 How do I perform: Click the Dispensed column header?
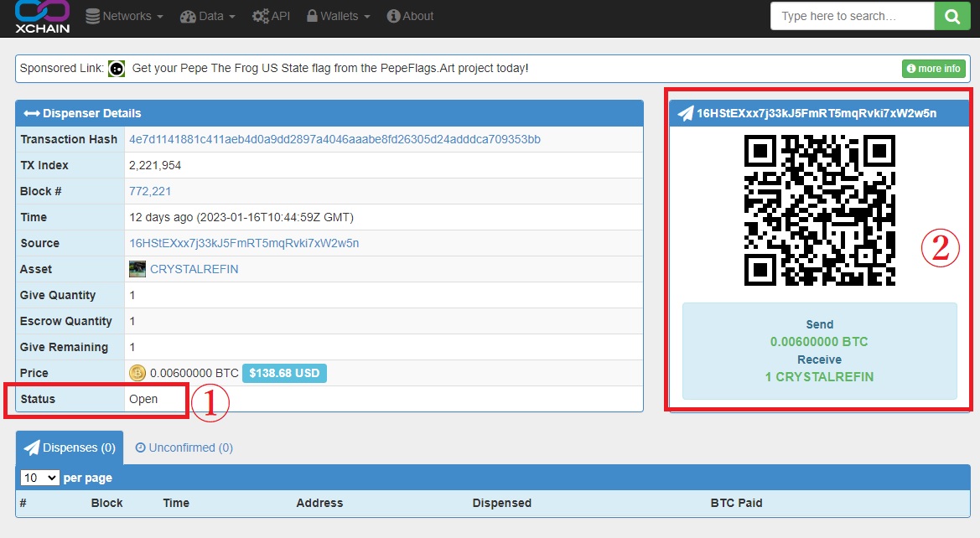502,503
